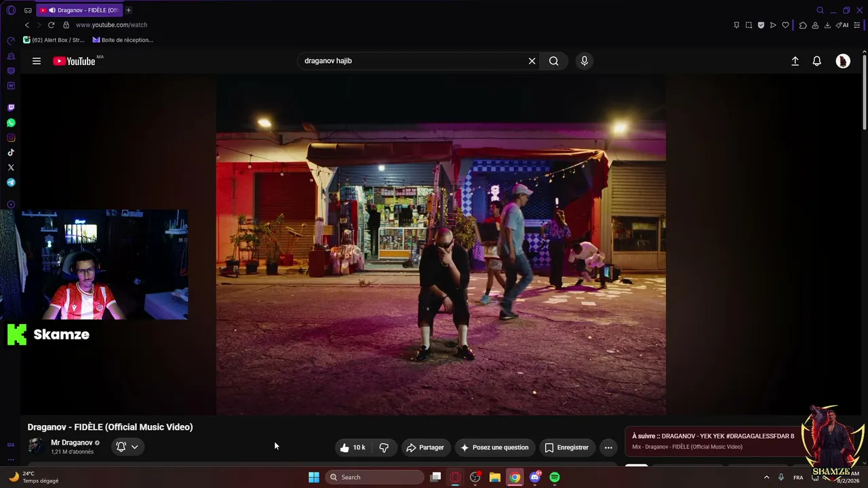Click the video player frame
This screenshot has width=868, height=488.
(441, 244)
